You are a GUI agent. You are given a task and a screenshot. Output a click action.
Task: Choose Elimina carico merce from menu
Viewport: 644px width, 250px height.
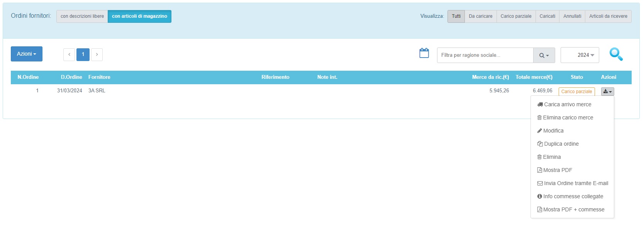point(568,117)
